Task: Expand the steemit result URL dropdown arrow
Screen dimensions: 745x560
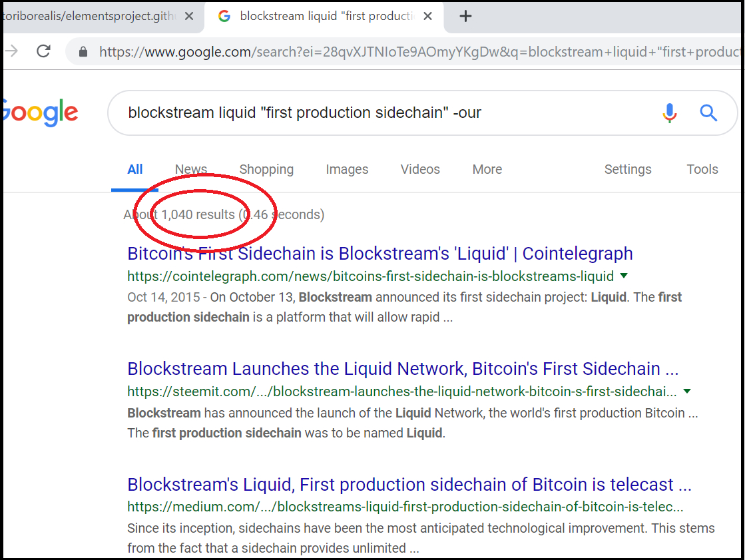Action: [x=687, y=392]
